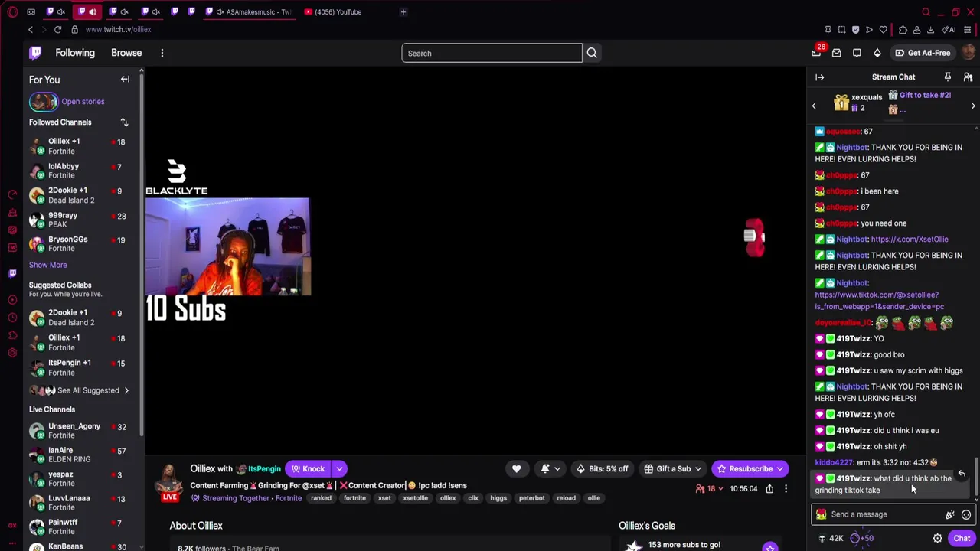Reply to 419Twizz's tiktok message
This screenshot has width=980, height=551.
[x=962, y=474]
